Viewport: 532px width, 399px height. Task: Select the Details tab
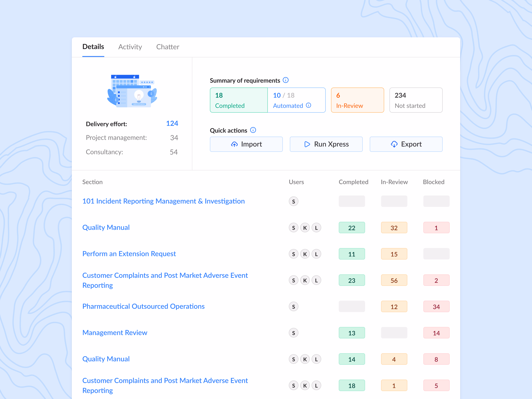click(93, 47)
